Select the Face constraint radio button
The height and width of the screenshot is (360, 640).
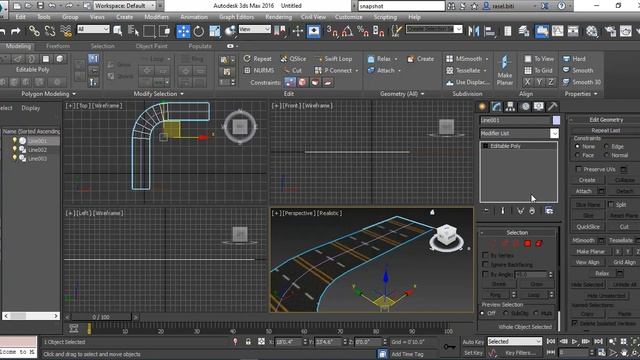click(x=577, y=155)
